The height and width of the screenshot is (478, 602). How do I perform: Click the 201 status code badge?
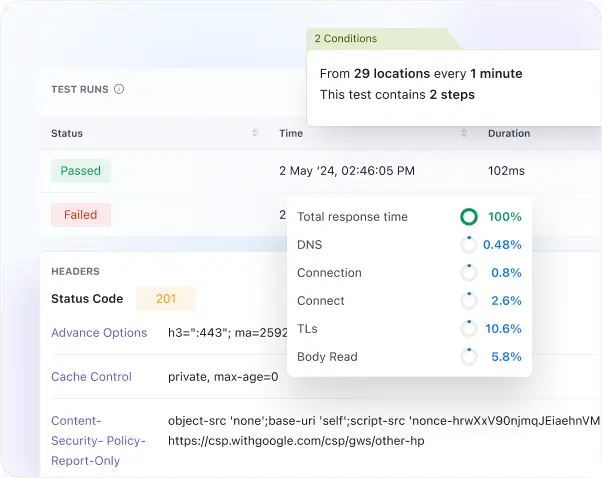[x=166, y=298]
